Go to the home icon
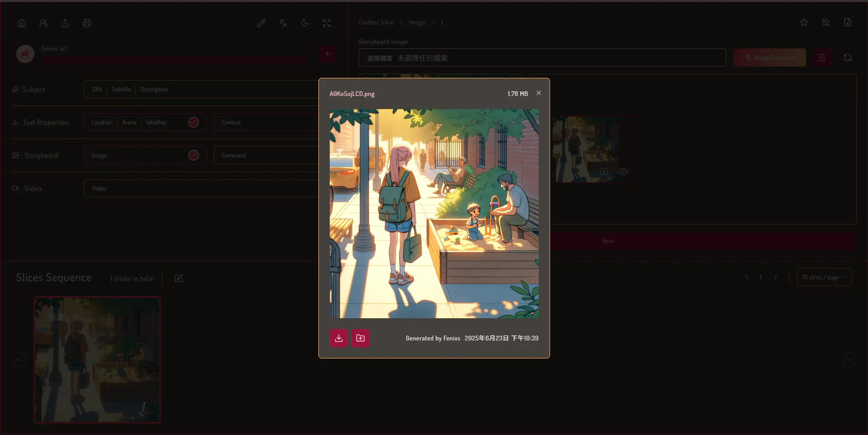868x435 pixels. click(x=22, y=23)
